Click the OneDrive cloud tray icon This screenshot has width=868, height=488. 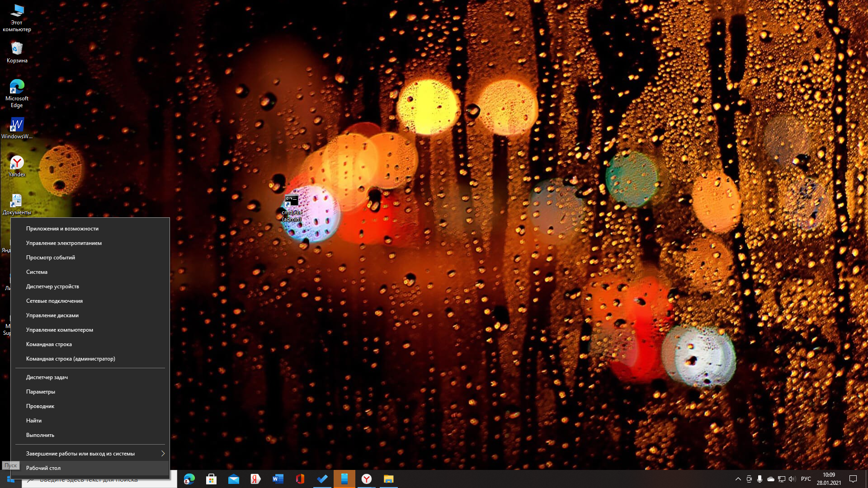tap(771, 479)
